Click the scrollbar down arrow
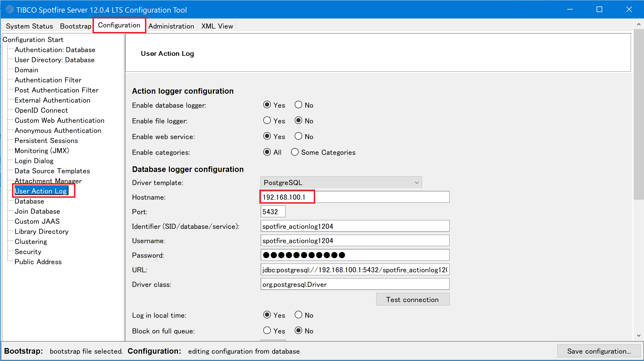 tap(639, 335)
